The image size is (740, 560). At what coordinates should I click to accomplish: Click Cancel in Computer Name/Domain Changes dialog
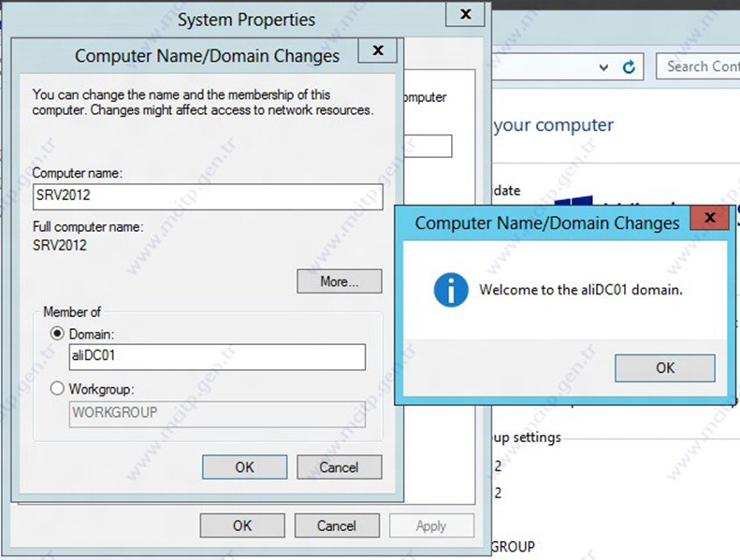[339, 467]
